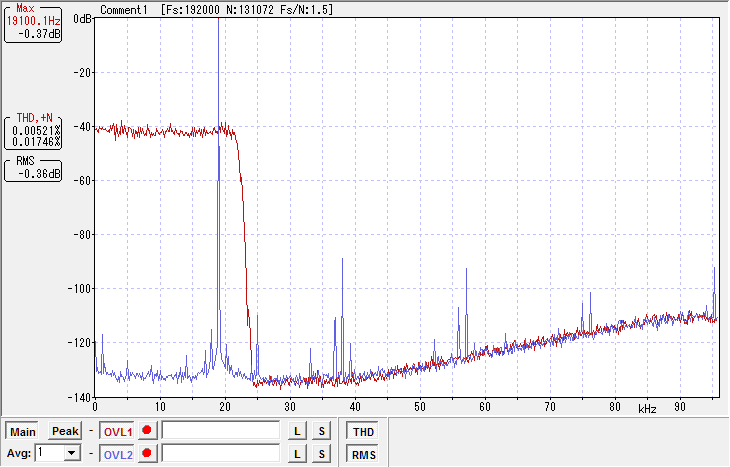The width and height of the screenshot is (730, 467).
Task: Click the red record dot beside OVL1
Action: [x=147, y=430]
